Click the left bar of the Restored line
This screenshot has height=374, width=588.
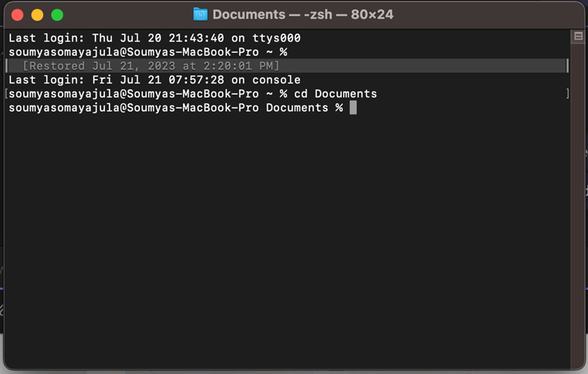coord(7,66)
